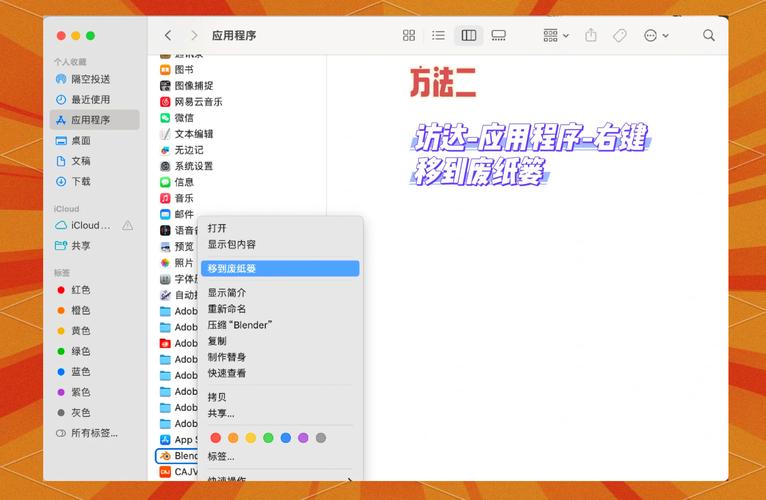
Task: Select 网易云音乐 app in list
Action: click(191, 102)
